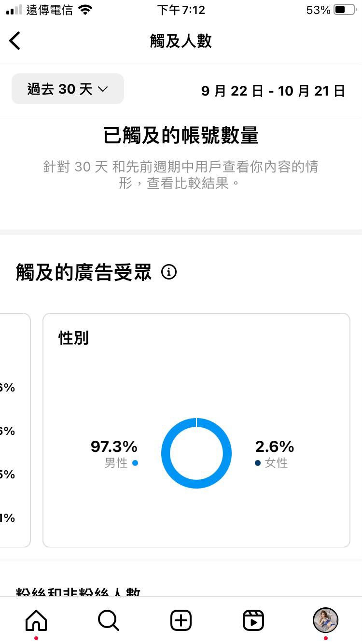Open the Reels tab icon
Image resolution: width=362 pixels, height=644 pixels.
click(253, 620)
